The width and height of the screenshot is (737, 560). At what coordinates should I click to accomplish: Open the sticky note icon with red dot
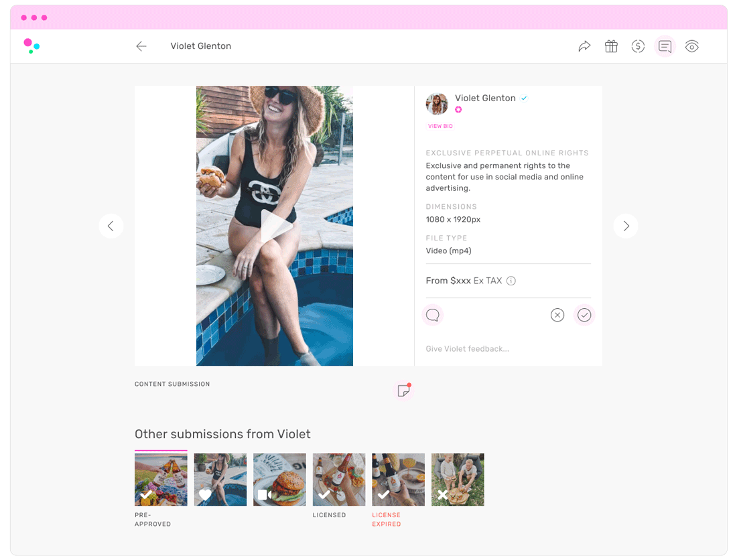coord(403,391)
